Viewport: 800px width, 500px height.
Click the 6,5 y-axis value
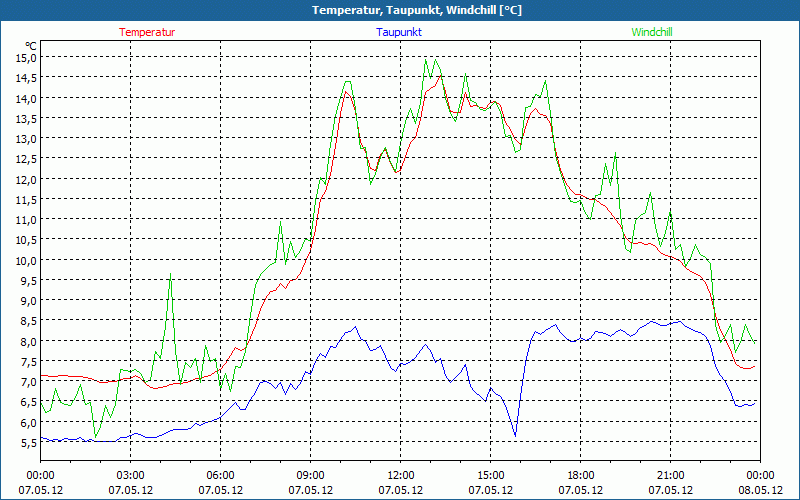[29, 403]
